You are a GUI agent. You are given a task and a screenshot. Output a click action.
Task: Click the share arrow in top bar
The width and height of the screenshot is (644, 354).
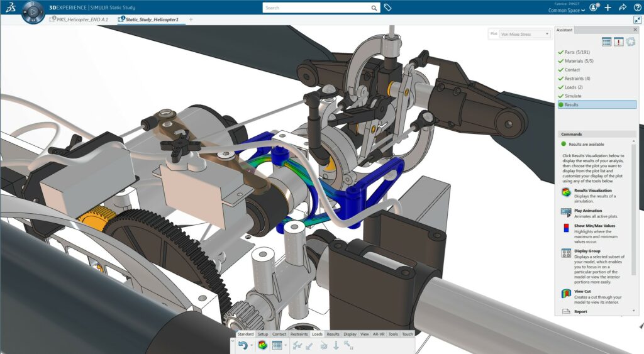point(622,8)
